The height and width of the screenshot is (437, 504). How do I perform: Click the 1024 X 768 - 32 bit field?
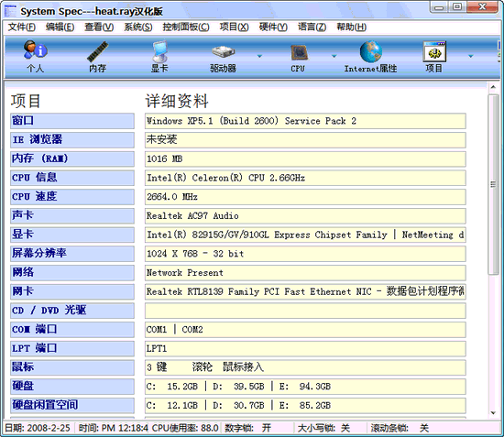pos(305,254)
